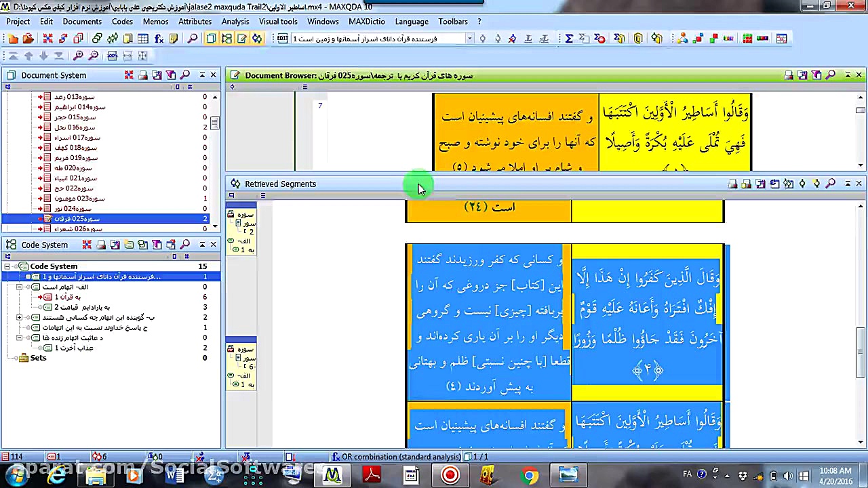Viewport: 868px width, 488px height.
Task: Open the Text Search tool from the toolbar
Action: [x=193, y=39]
